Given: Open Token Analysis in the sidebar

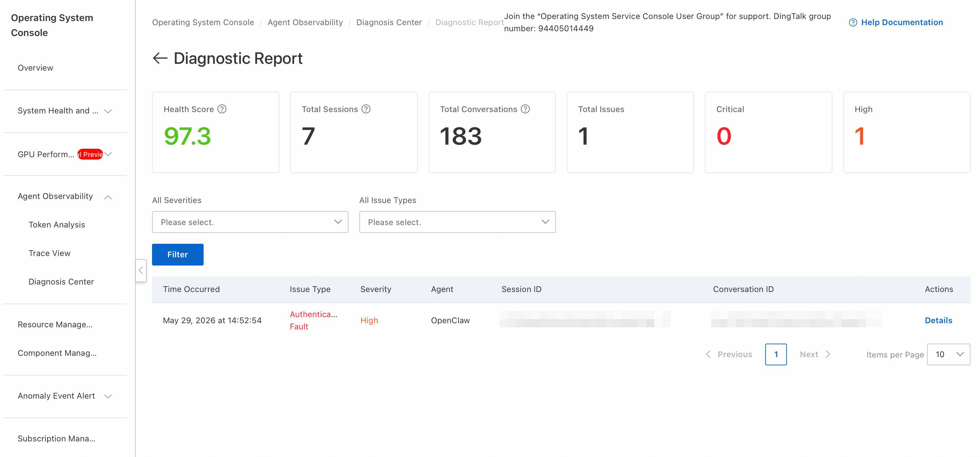Looking at the screenshot, I should [57, 224].
